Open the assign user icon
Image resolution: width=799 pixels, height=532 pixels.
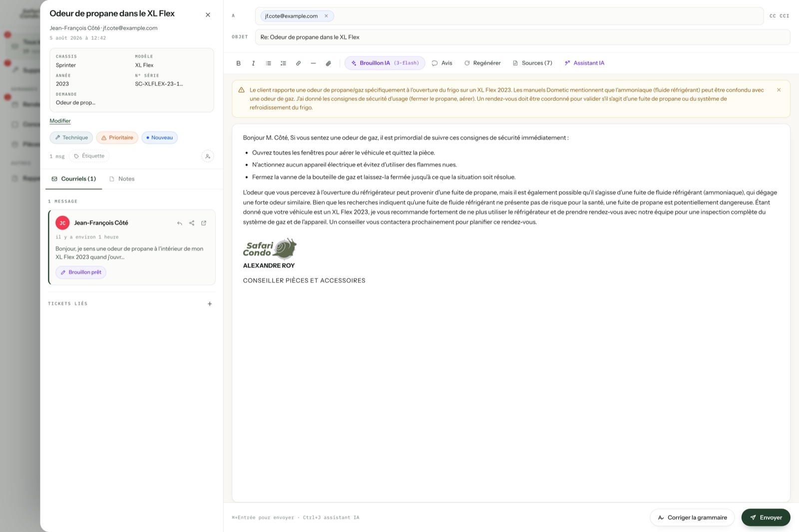pos(208,156)
